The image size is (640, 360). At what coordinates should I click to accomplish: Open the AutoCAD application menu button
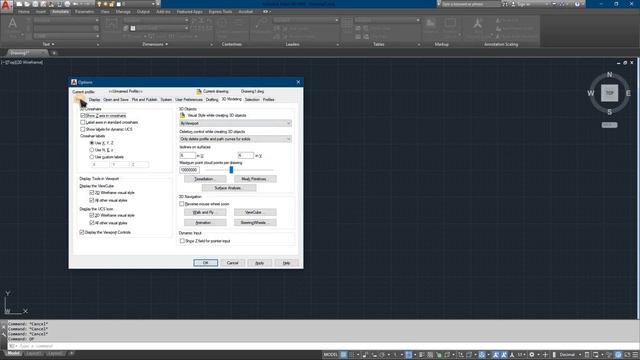[x=6, y=5]
